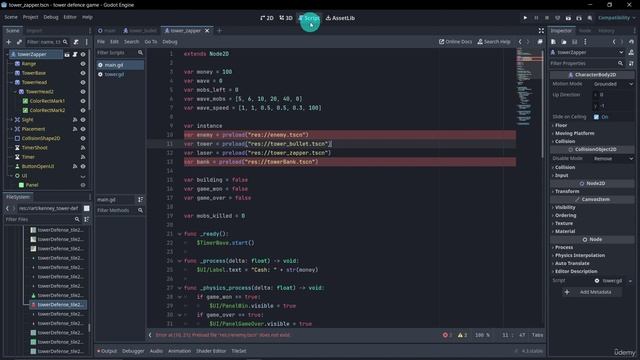The width and height of the screenshot is (640, 360).
Task: Select main.gd in the scripts list
Action: pos(120,65)
